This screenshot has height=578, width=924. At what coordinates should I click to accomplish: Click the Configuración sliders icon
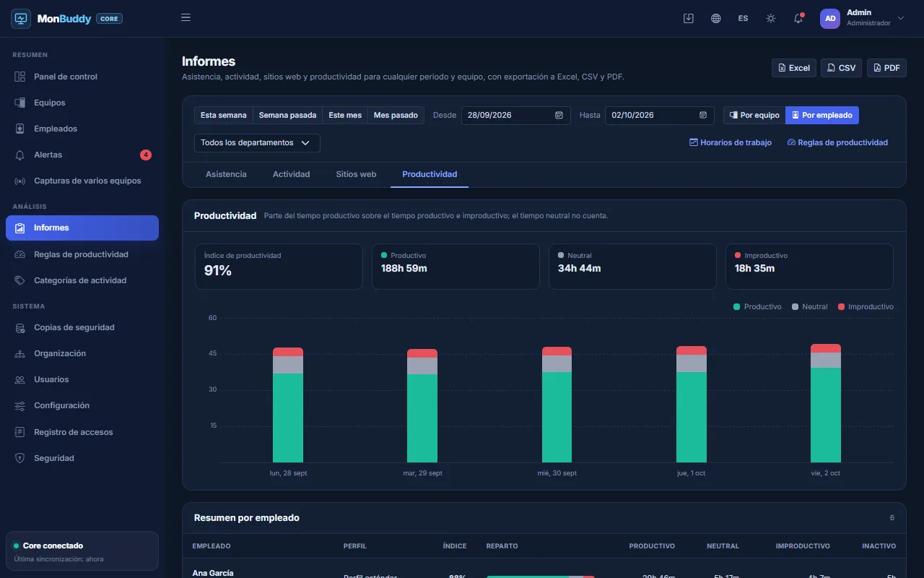pos(20,405)
